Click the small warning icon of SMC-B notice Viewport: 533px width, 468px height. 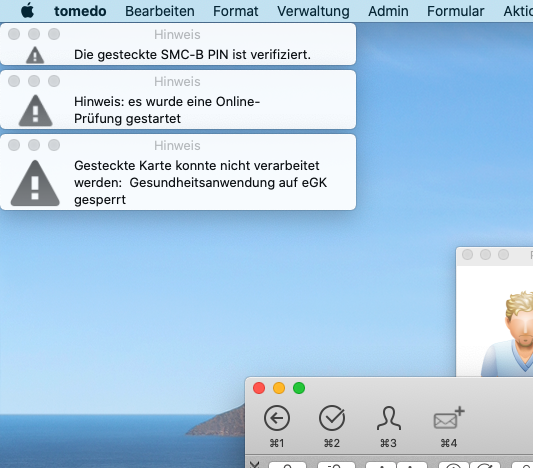click(35, 55)
